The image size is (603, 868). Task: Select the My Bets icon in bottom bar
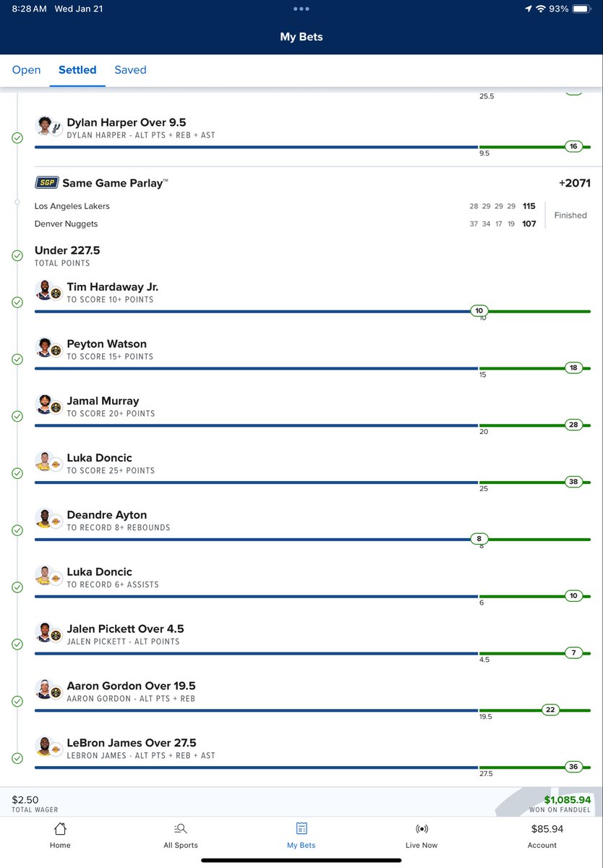point(301,828)
